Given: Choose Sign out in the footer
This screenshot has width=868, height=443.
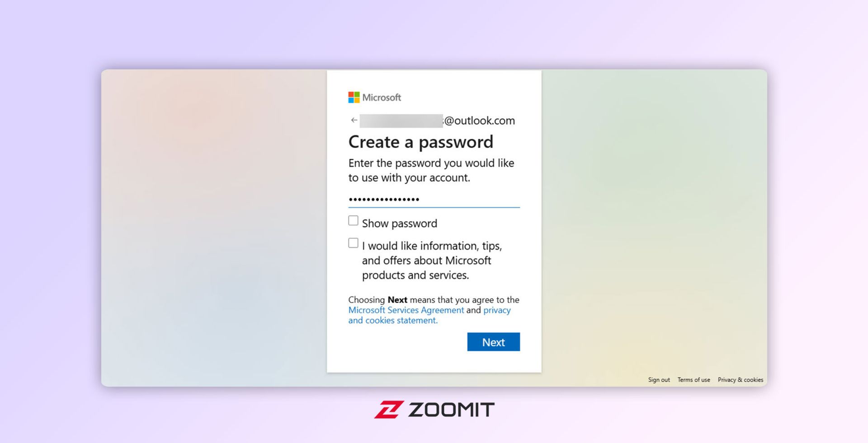Looking at the screenshot, I should click(659, 380).
